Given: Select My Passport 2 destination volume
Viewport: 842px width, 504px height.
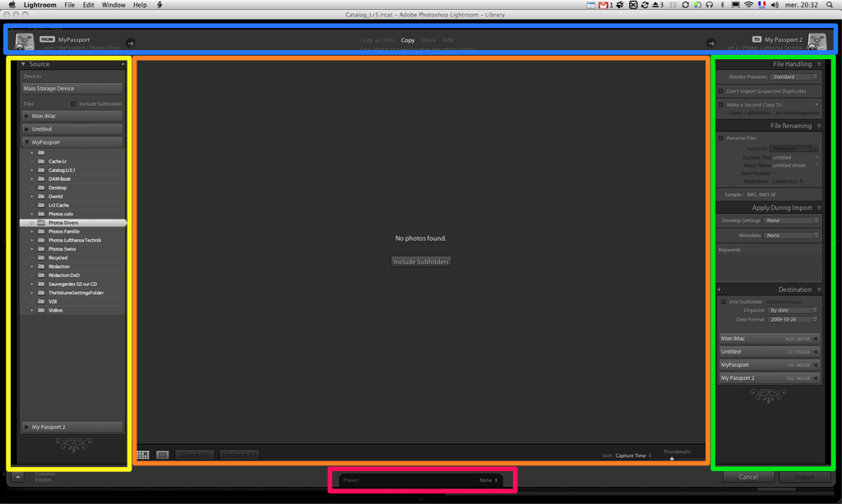Looking at the screenshot, I should [x=770, y=378].
